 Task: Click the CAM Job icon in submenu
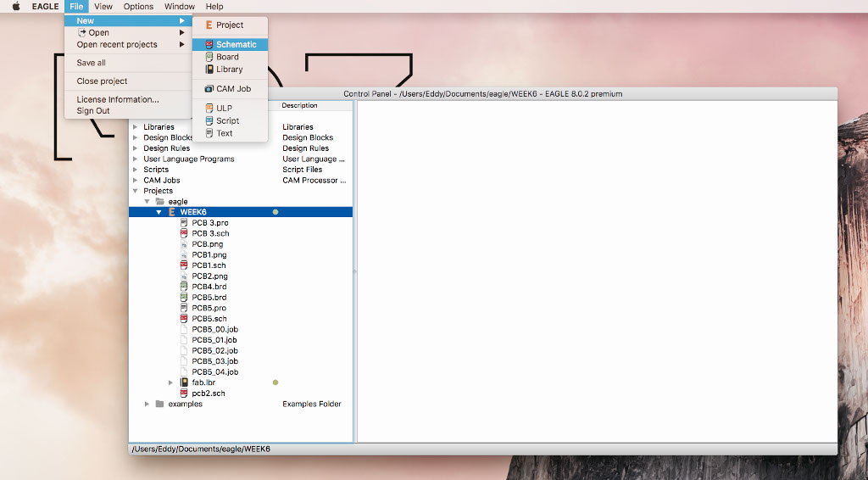[209, 88]
